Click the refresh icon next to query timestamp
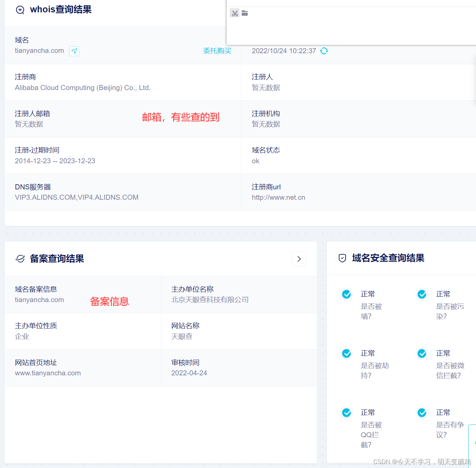 (x=324, y=51)
